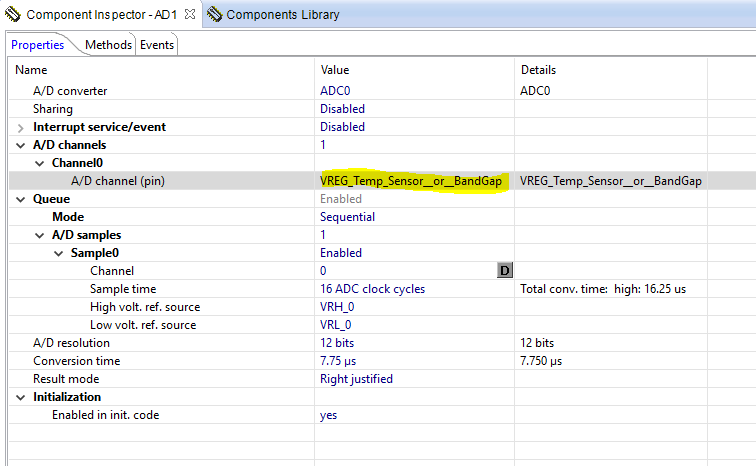This screenshot has height=466, width=756.
Task: Switch to the Methods tab
Action: click(108, 45)
